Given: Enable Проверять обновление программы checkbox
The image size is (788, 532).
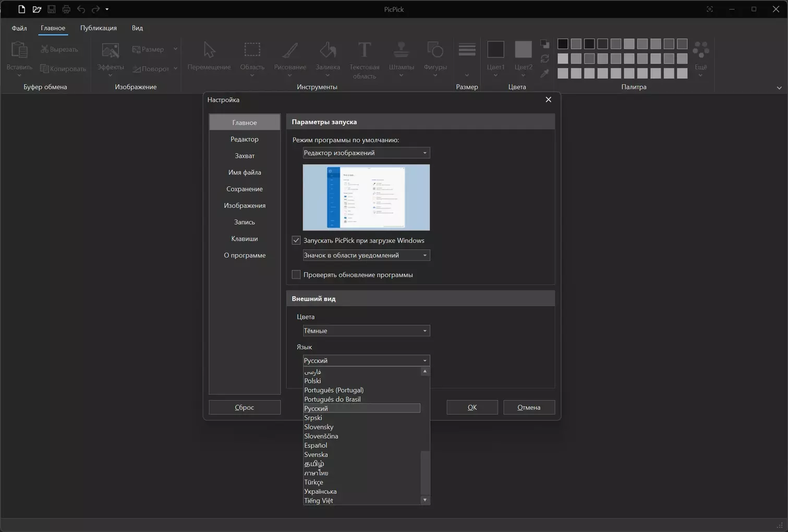Looking at the screenshot, I should (296, 275).
